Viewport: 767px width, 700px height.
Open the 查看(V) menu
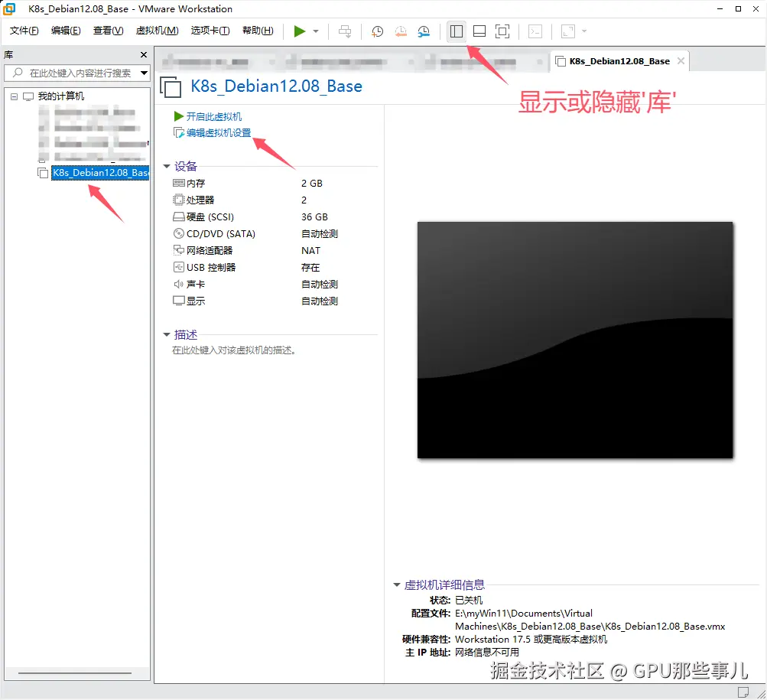tap(108, 31)
